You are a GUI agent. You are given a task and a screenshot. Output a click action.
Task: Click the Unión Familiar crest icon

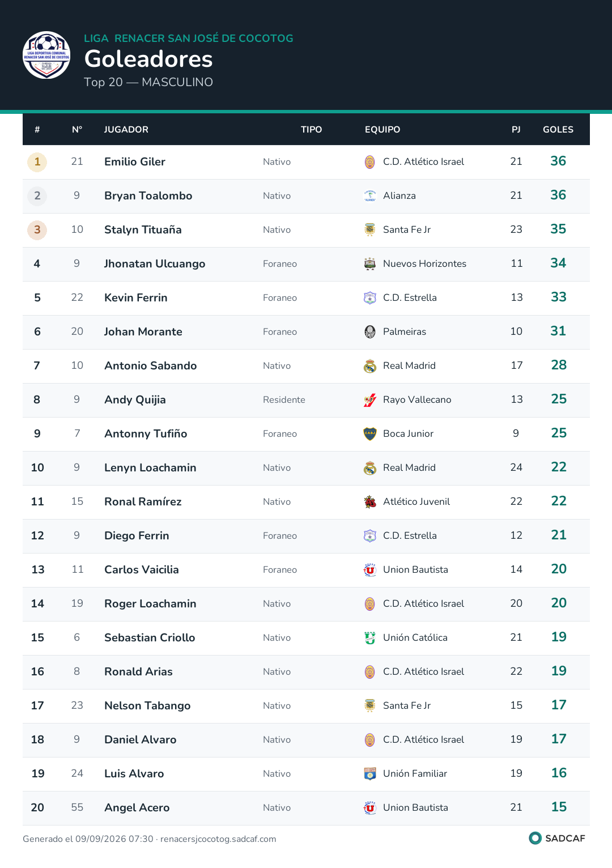click(370, 774)
